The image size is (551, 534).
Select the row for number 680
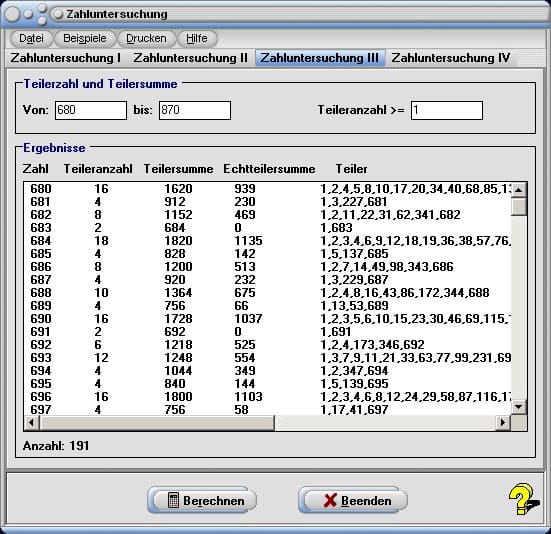(x=268, y=189)
